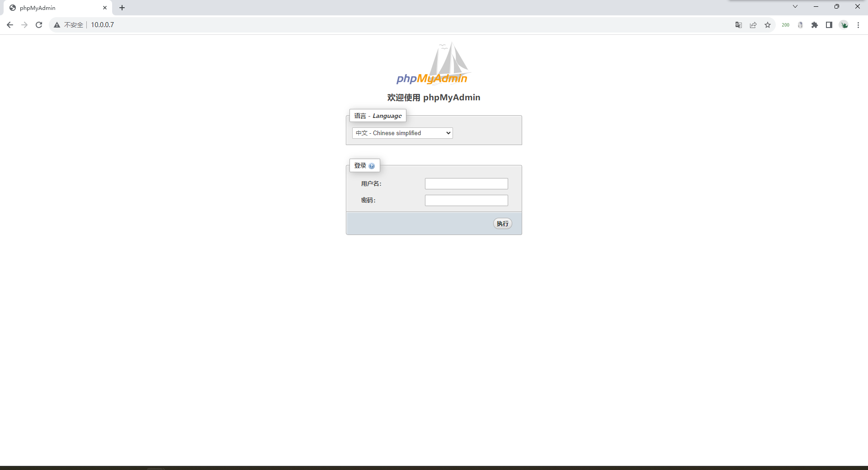This screenshot has width=868, height=470.
Task: Open the profile avatar menu
Action: point(844,25)
